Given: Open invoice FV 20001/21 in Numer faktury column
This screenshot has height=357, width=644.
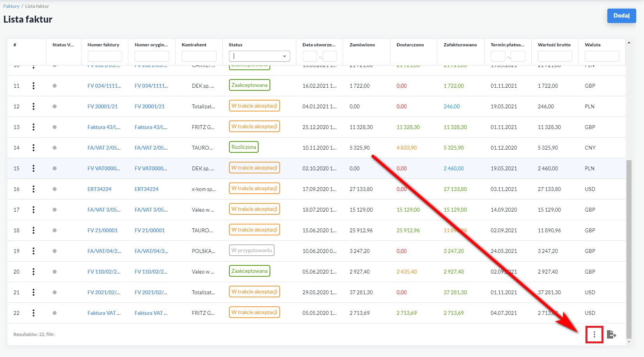Looking at the screenshot, I should click(x=103, y=106).
